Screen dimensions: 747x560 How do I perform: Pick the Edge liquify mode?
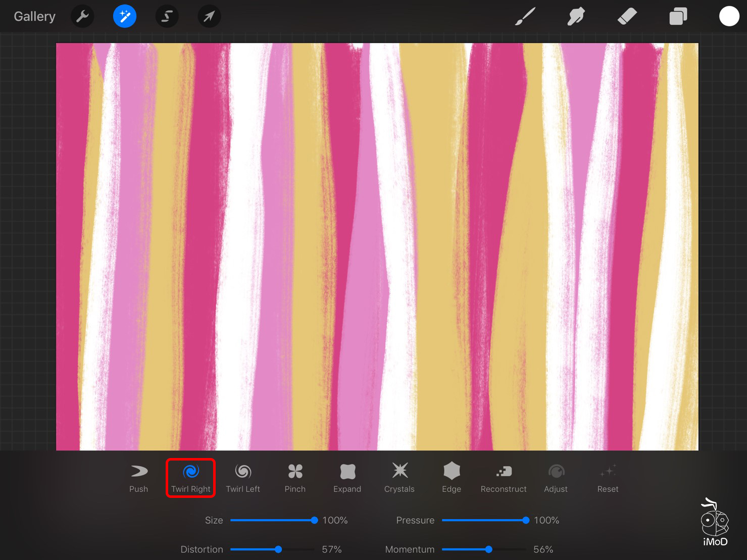452,478
